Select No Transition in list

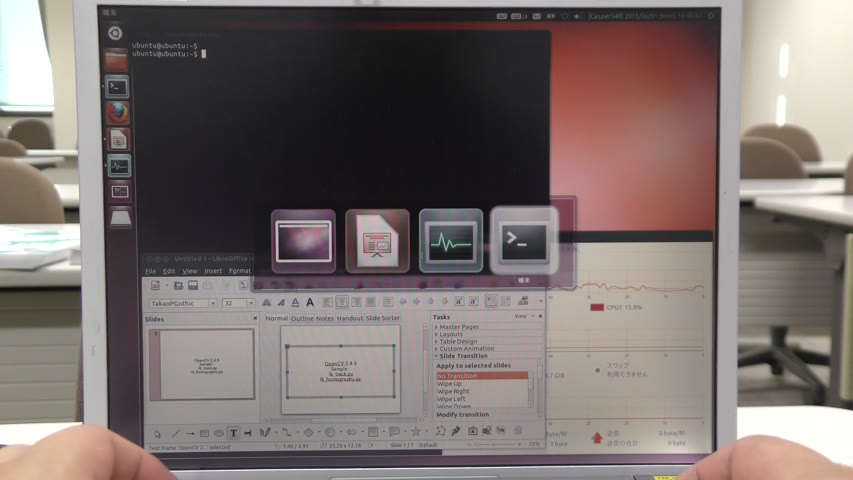482,376
